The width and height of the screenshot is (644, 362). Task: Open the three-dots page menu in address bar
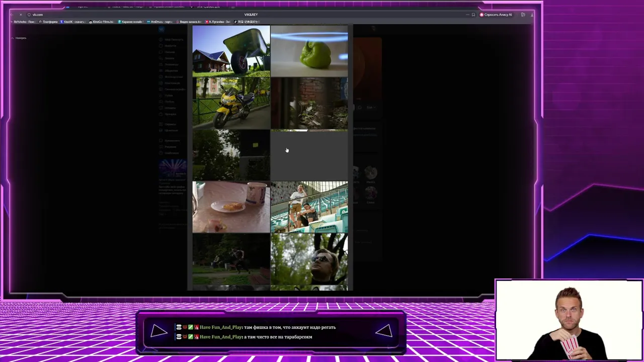pos(467,15)
